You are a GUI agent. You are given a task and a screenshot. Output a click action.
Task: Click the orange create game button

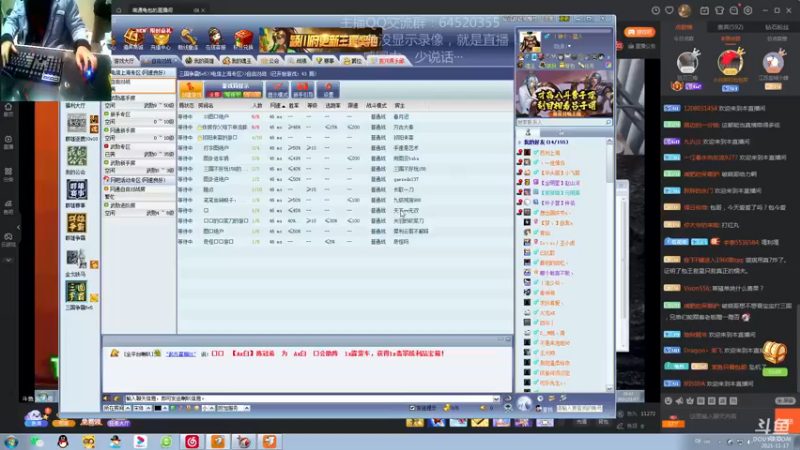(191, 90)
